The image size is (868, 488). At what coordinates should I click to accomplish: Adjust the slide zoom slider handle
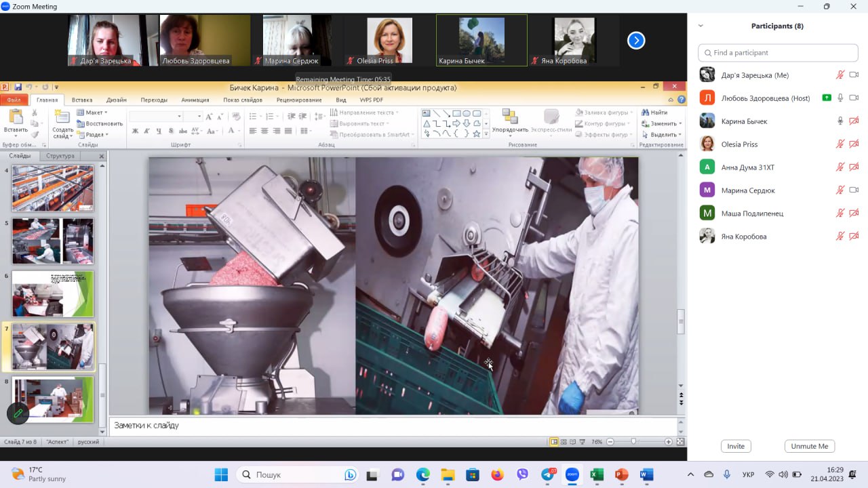click(x=633, y=442)
